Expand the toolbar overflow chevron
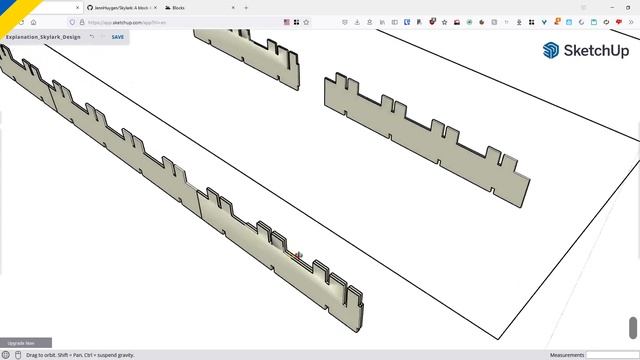The image size is (640, 360). (631, 22)
